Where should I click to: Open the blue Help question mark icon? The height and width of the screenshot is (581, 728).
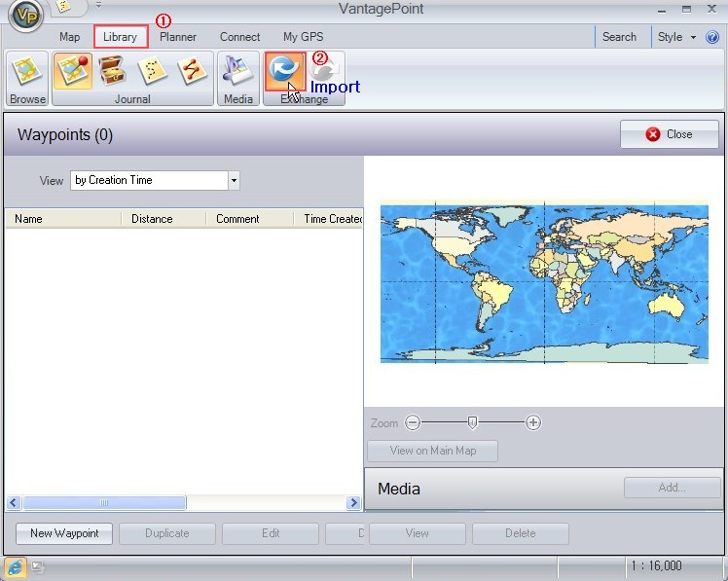(x=712, y=37)
